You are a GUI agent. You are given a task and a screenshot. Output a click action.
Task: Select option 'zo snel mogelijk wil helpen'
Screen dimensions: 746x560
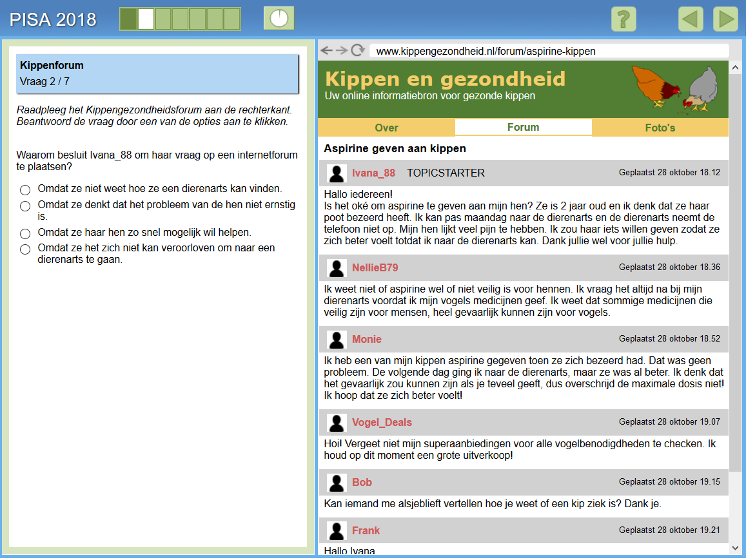click(25, 233)
